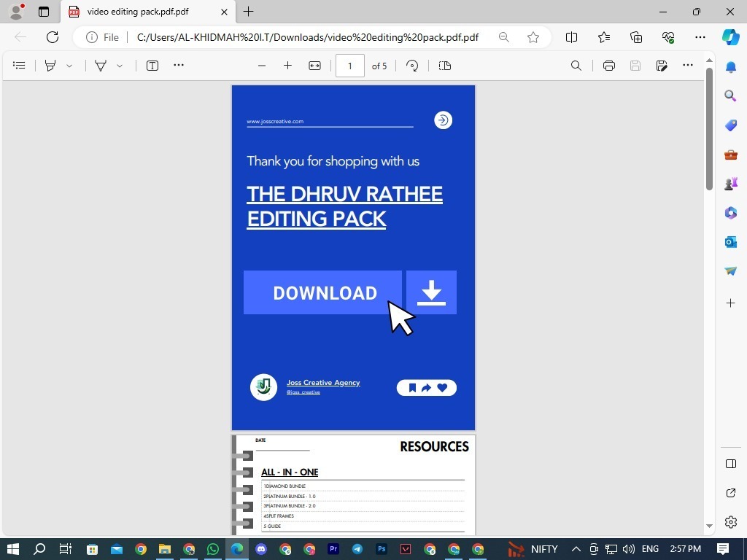Open the paper plane sidebar app
747x560 pixels.
(731, 271)
